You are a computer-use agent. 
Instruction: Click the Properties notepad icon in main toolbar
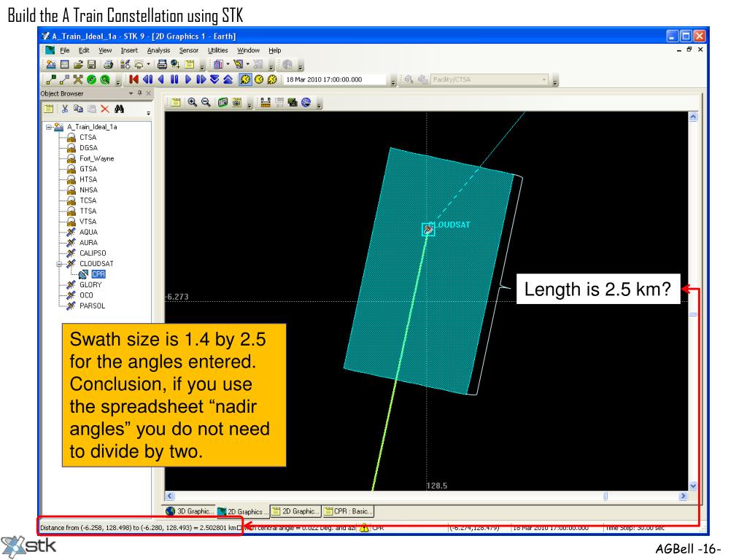click(x=190, y=64)
